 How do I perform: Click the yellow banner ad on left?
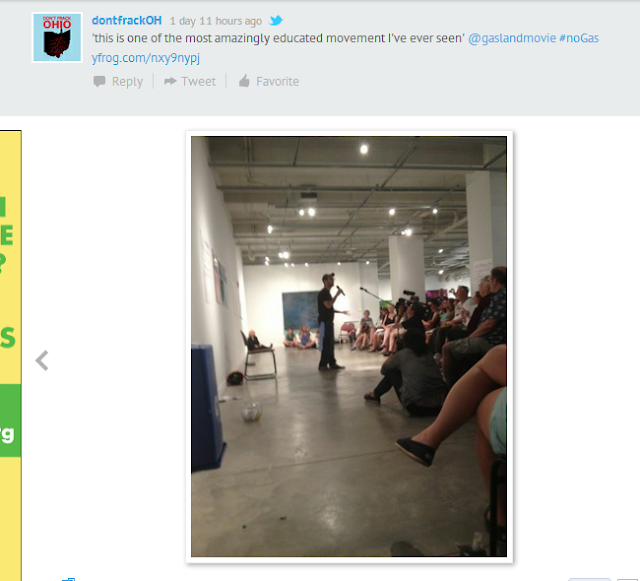(x=11, y=355)
